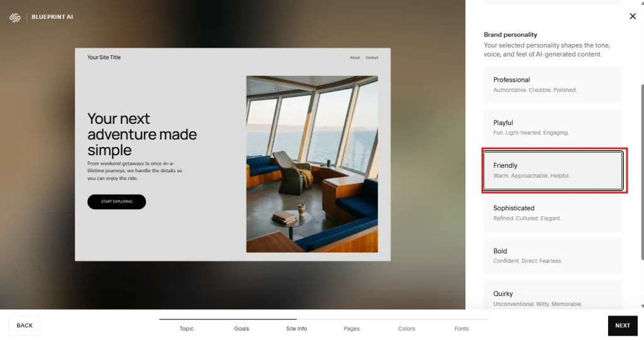Choose the Bold brand personality
Screen dimensions: 644x340
[553, 256]
